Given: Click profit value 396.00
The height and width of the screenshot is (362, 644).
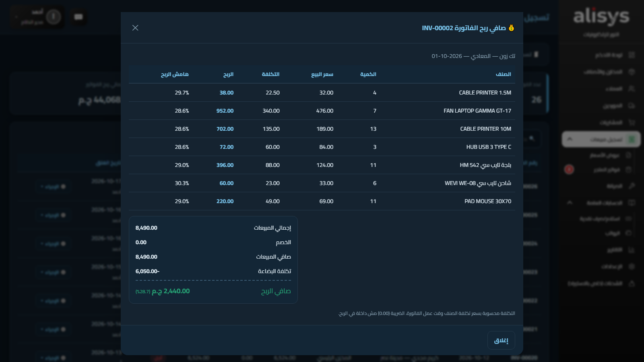Looking at the screenshot, I should 225,165.
